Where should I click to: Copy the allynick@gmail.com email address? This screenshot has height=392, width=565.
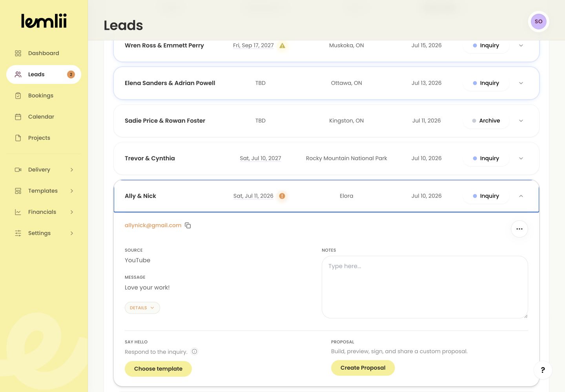tap(188, 225)
